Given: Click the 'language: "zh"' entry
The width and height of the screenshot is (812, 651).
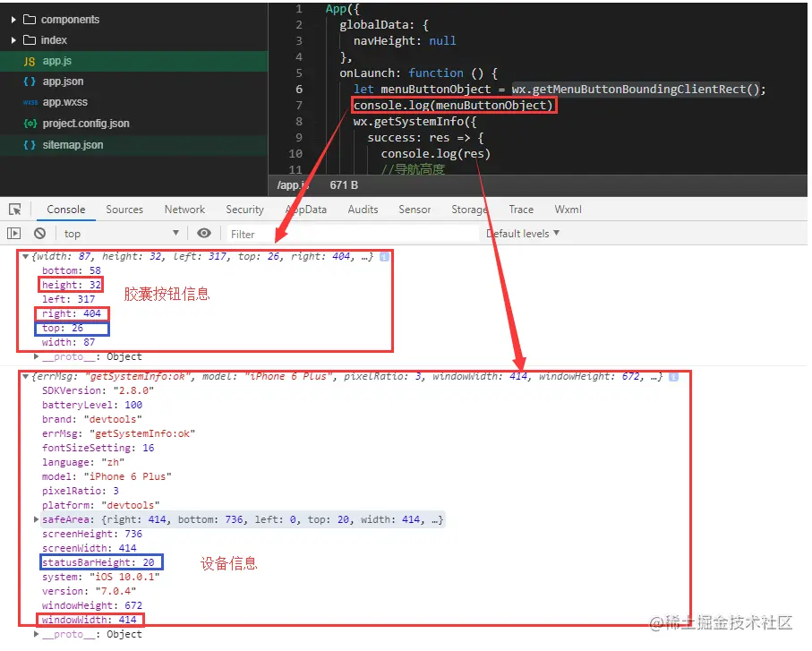Looking at the screenshot, I should pyautogui.click(x=83, y=462).
